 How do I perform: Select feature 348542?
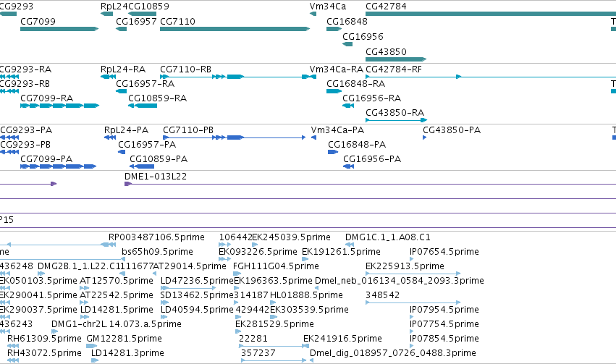[382, 295]
